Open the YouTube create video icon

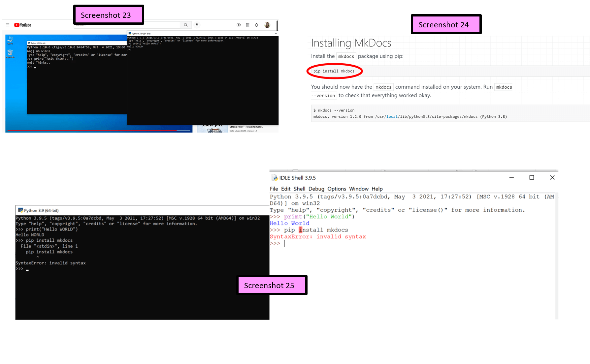239,25
